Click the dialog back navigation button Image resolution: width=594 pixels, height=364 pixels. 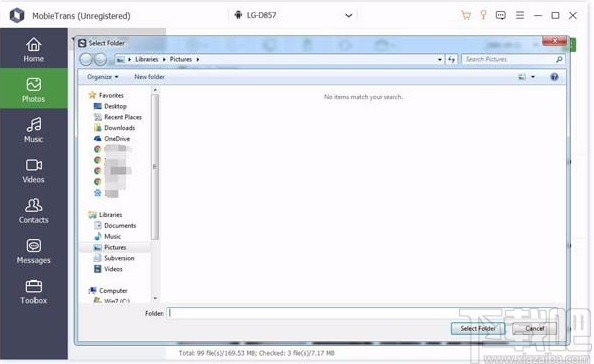(x=86, y=59)
